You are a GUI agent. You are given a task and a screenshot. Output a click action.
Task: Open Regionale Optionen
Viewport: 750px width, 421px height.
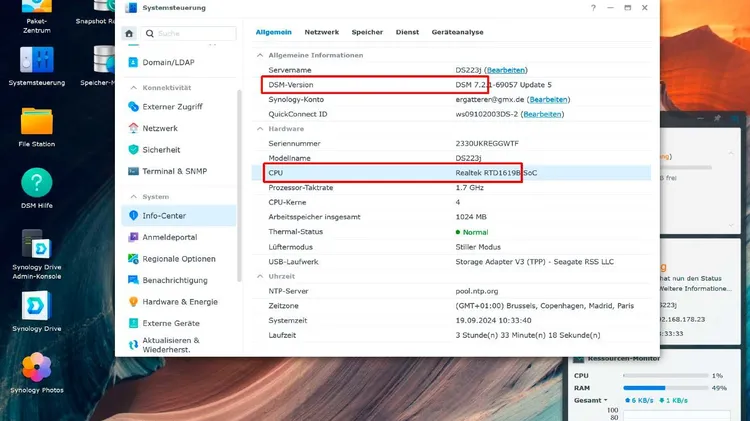(178, 259)
